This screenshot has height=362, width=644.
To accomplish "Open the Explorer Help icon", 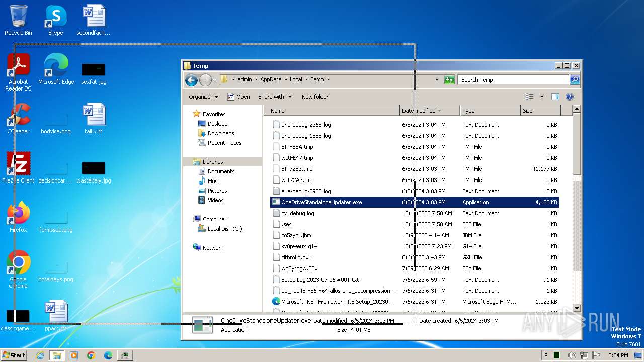I will click(x=570, y=97).
